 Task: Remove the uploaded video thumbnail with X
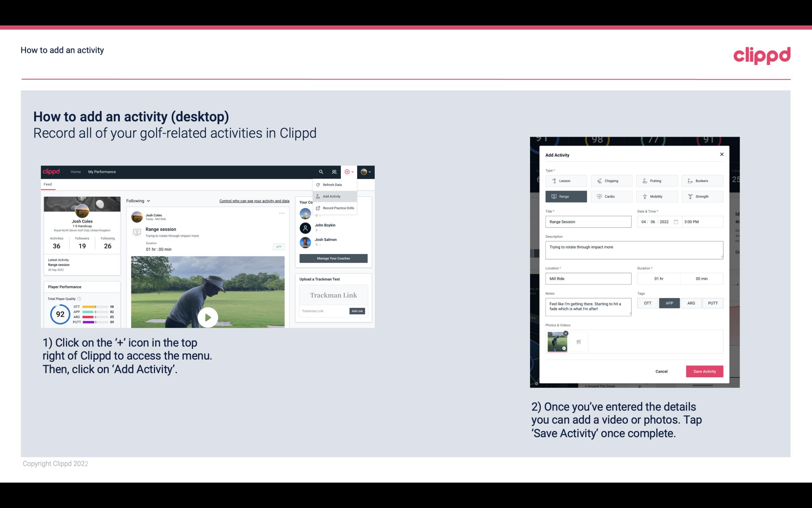click(x=566, y=333)
